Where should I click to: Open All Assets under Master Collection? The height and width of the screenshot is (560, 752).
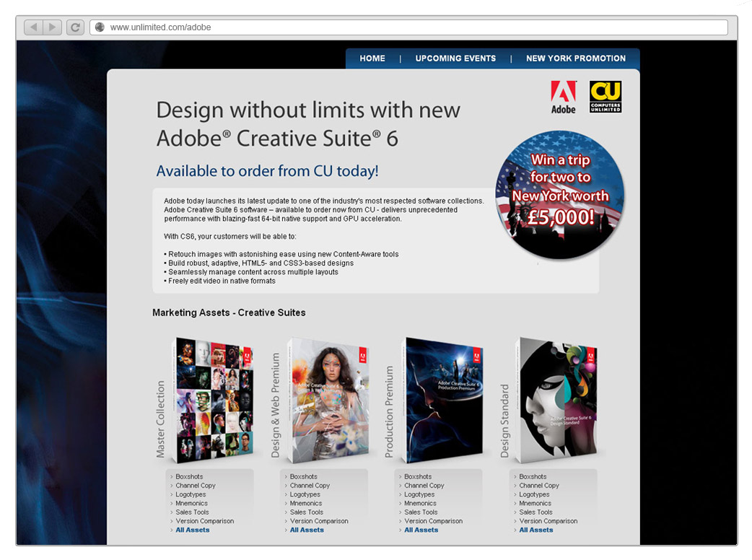coord(192,530)
